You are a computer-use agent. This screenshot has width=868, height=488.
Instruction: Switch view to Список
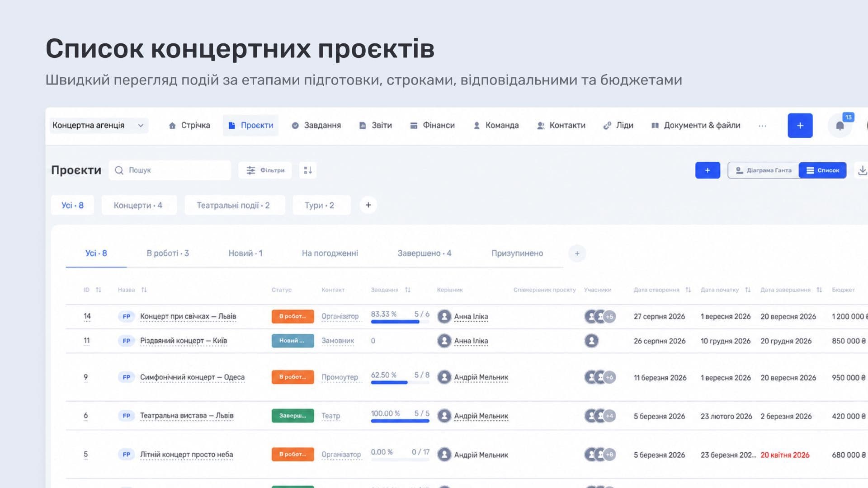click(x=823, y=170)
